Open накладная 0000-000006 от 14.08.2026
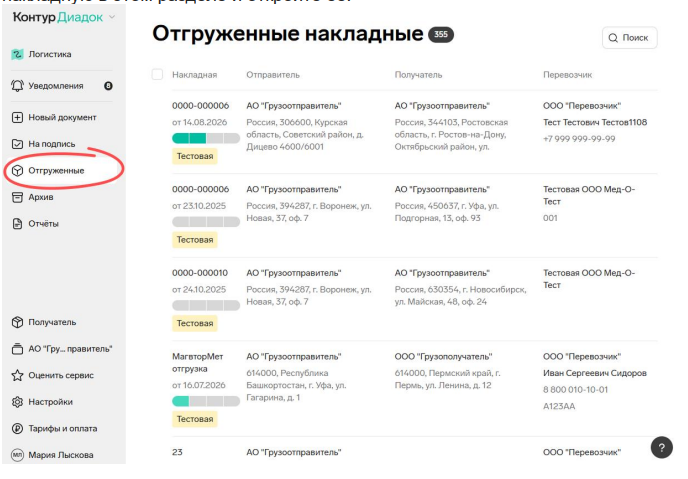The image size is (688, 479). [201, 106]
